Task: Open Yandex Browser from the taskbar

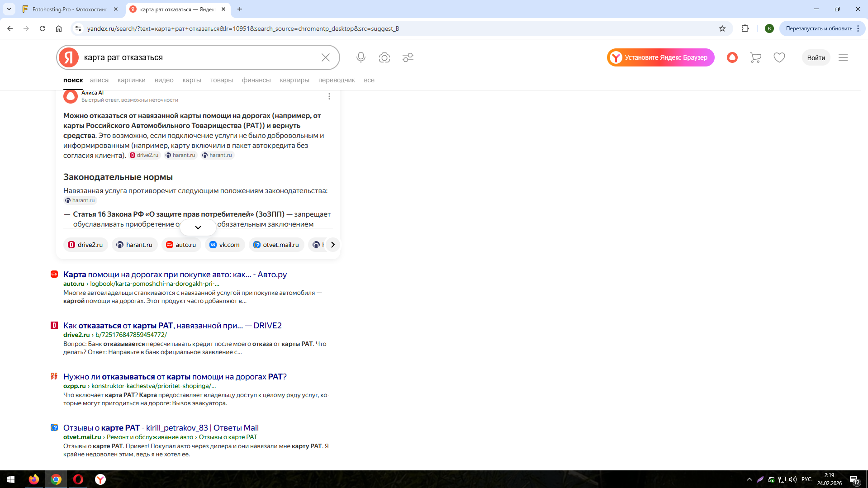Action: [x=100, y=479]
